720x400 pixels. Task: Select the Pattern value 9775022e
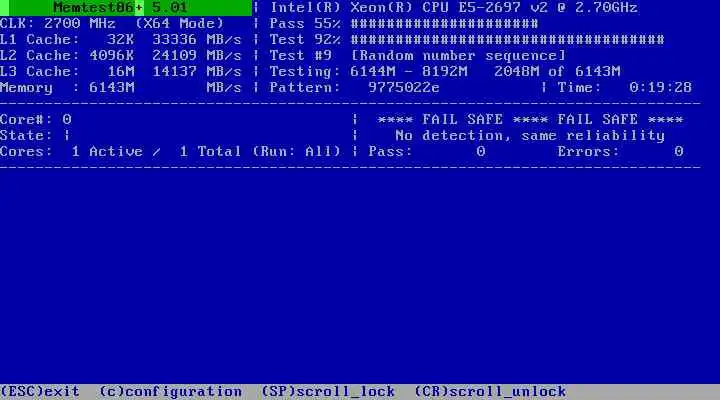pos(404,87)
